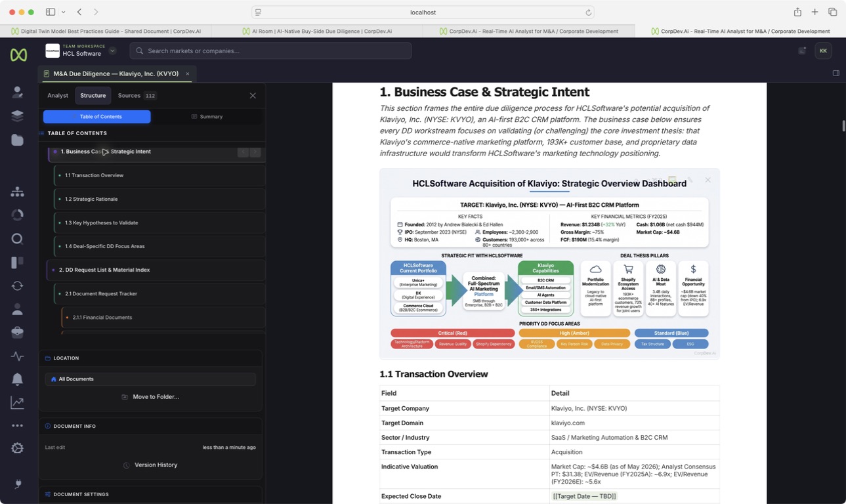Select the M&A Due Diligence Klaviyo document tab
Screen dimensions: 846x504
116,74
